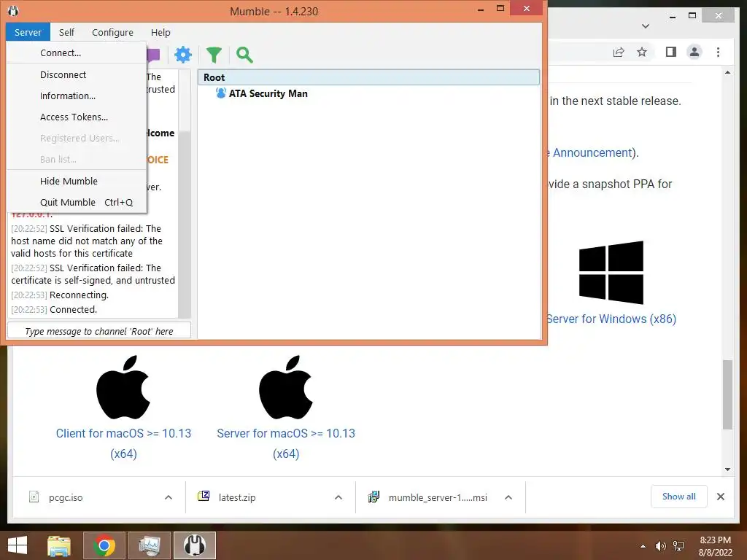
Task: Select ATA Security Man user entry
Action: 268,93
